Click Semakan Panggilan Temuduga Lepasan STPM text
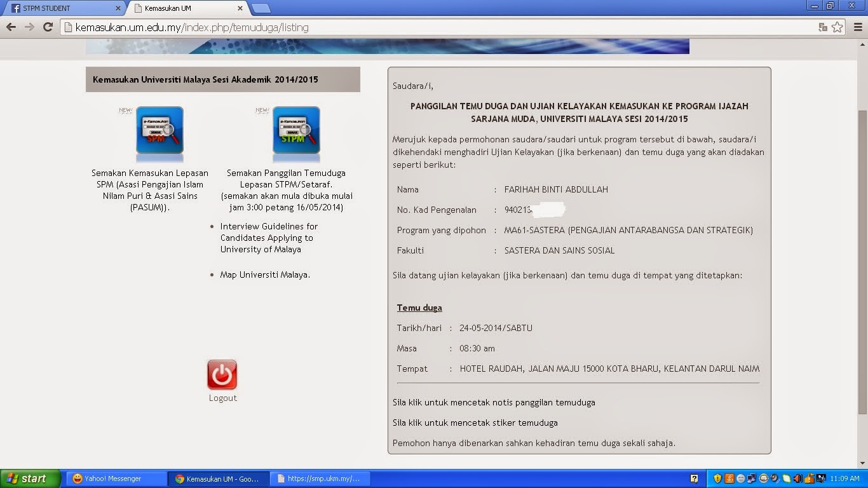The height and width of the screenshot is (488, 868). (x=286, y=190)
